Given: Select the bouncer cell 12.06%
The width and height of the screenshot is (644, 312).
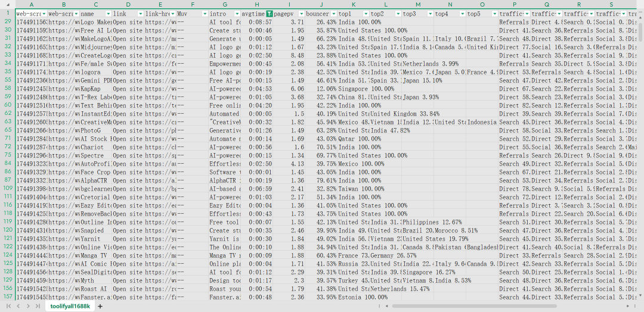Looking at the screenshot, I should pos(321,89).
